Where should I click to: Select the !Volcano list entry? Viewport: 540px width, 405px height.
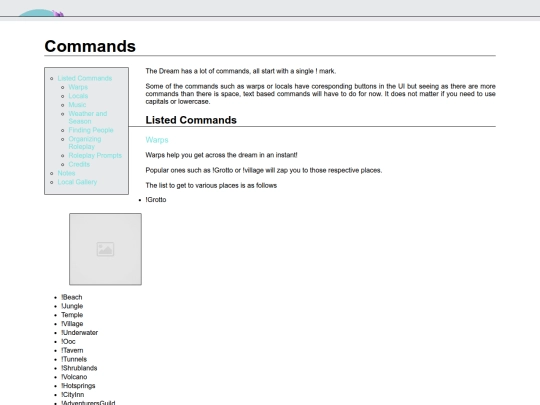(74, 377)
